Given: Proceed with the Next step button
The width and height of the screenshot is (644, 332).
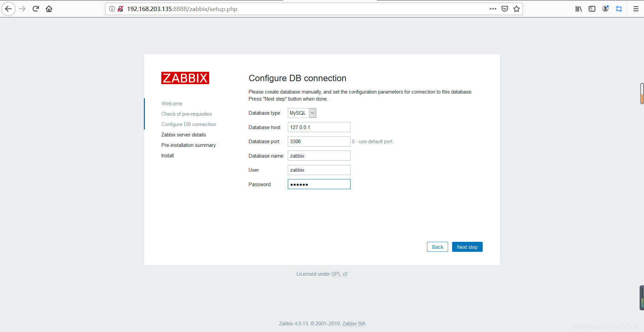Looking at the screenshot, I should (x=467, y=247).
